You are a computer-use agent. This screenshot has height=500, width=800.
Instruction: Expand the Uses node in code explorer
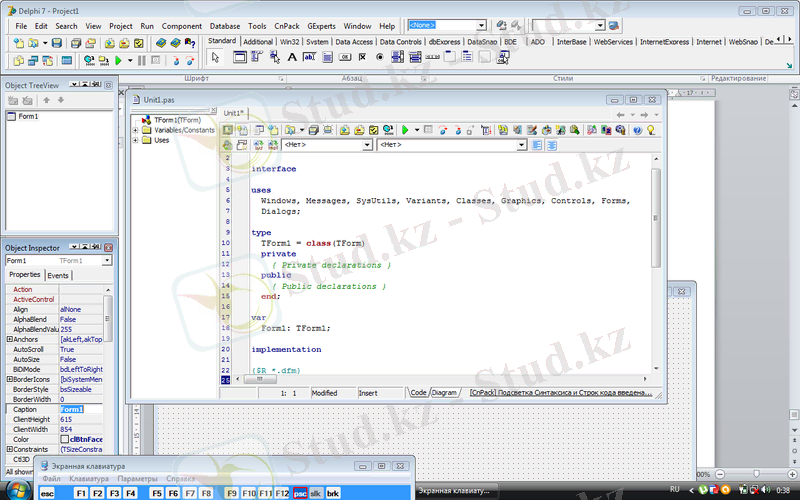(x=136, y=141)
